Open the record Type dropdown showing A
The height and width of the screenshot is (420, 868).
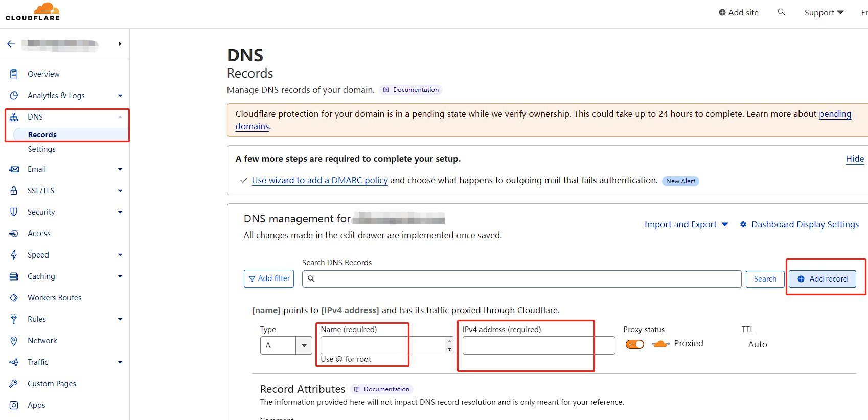pyautogui.click(x=286, y=345)
